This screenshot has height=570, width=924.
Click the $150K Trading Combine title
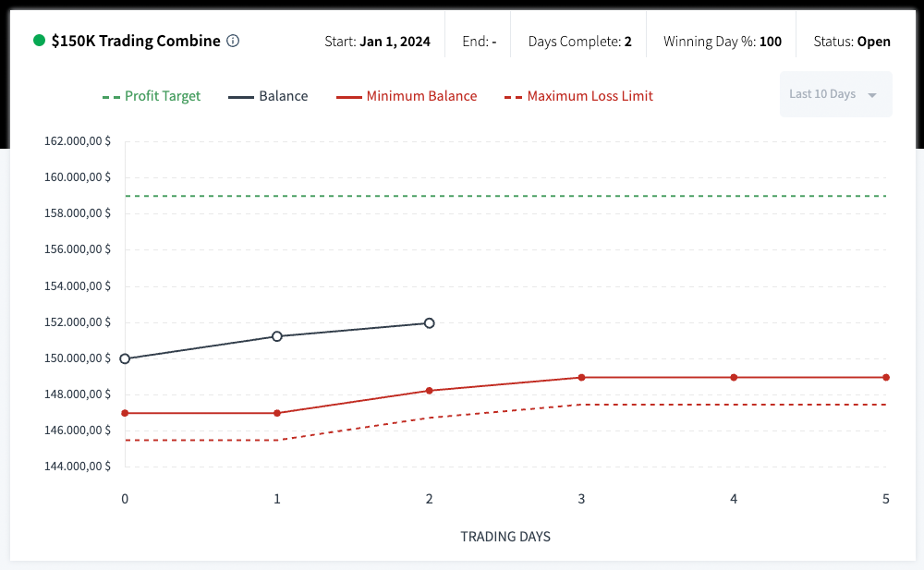[x=136, y=41]
